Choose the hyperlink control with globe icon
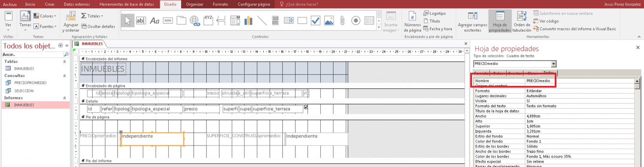Image resolution: width=644 pixels, height=167 pixels. pos(195,20)
